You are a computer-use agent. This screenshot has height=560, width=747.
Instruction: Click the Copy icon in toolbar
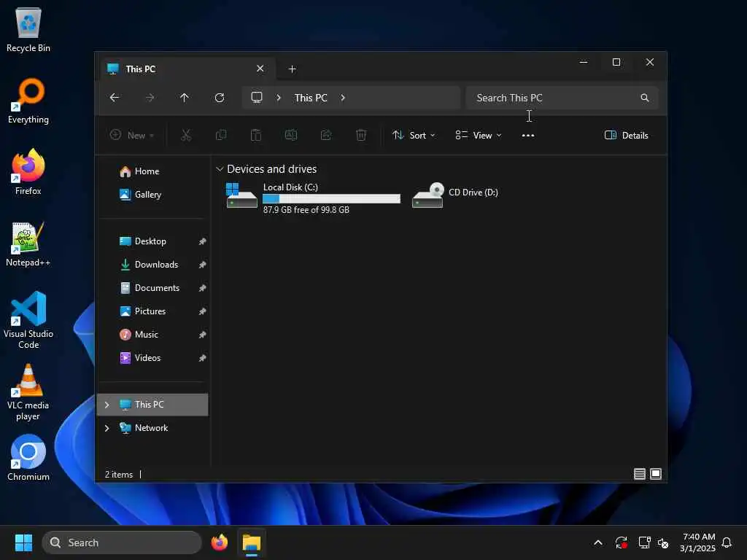[221, 135]
